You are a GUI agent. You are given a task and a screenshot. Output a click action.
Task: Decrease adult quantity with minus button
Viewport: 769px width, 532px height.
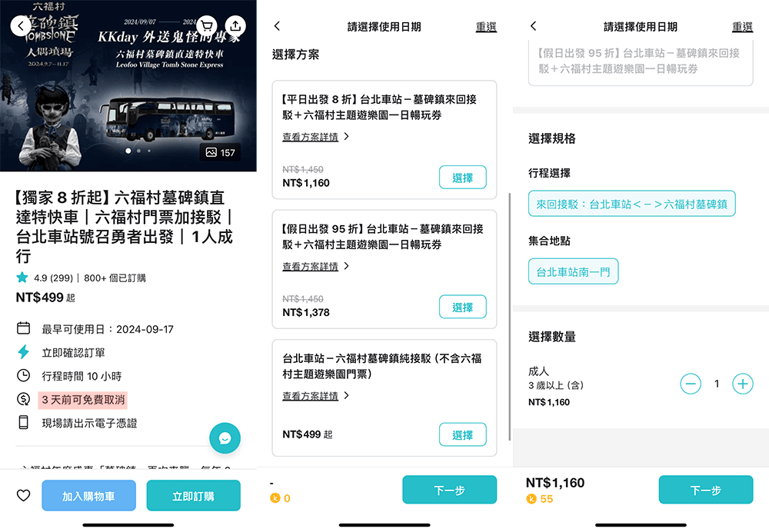point(691,384)
